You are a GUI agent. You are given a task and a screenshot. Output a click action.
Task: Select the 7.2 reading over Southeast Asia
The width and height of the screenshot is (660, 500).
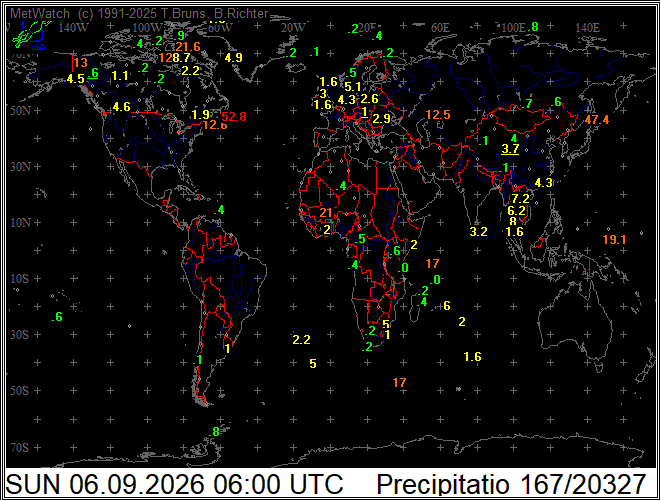tap(520, 198)
